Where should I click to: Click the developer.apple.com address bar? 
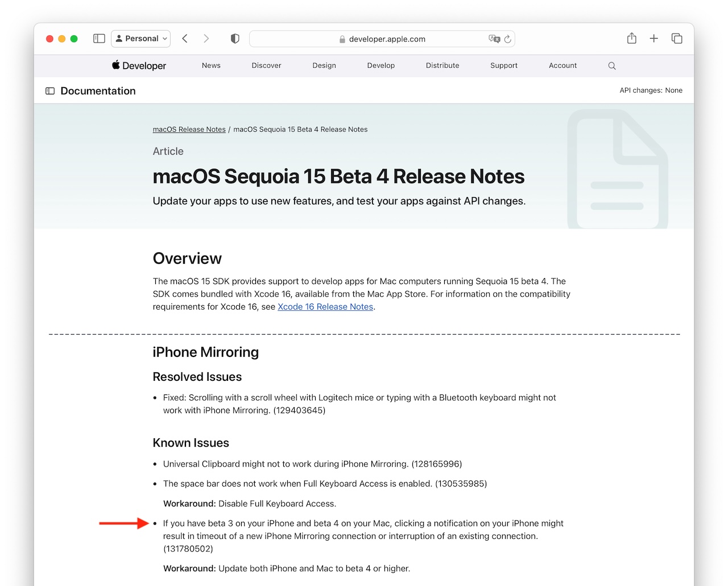click(x=382, y=39)
